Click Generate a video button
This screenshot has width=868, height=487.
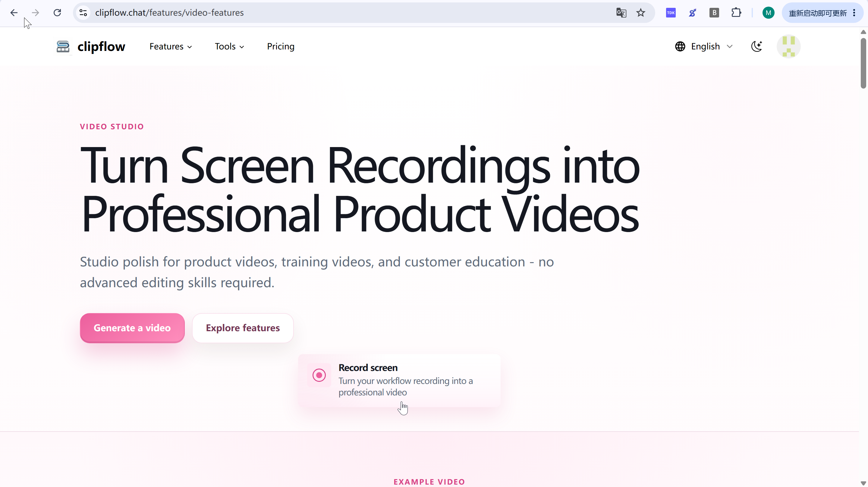[132, 328]
